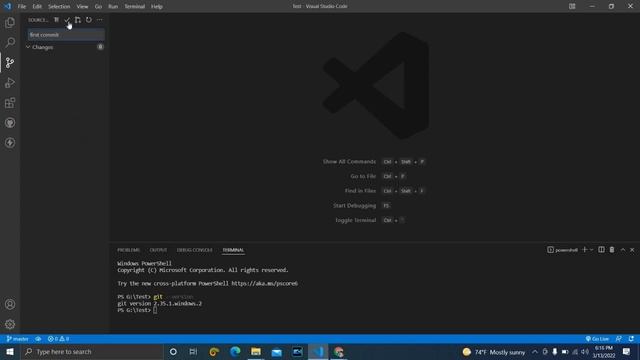Screen dimensions: 640x360
Task: Open the launch profile dropdown arrow
Action: (591, 249)
